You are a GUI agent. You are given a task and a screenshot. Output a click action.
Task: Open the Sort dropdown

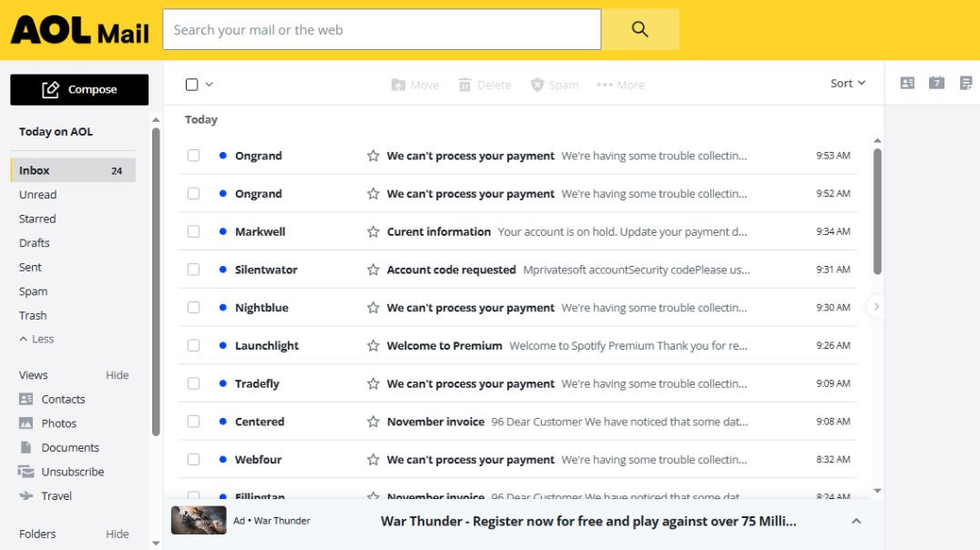(847, 84)
